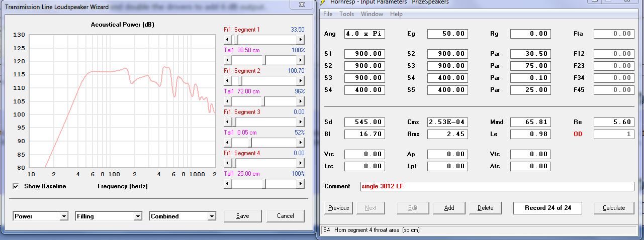This screenshot has height=240, width=644.
Task: Click the Bl field showing 16.70
Action: click(364, 134)
